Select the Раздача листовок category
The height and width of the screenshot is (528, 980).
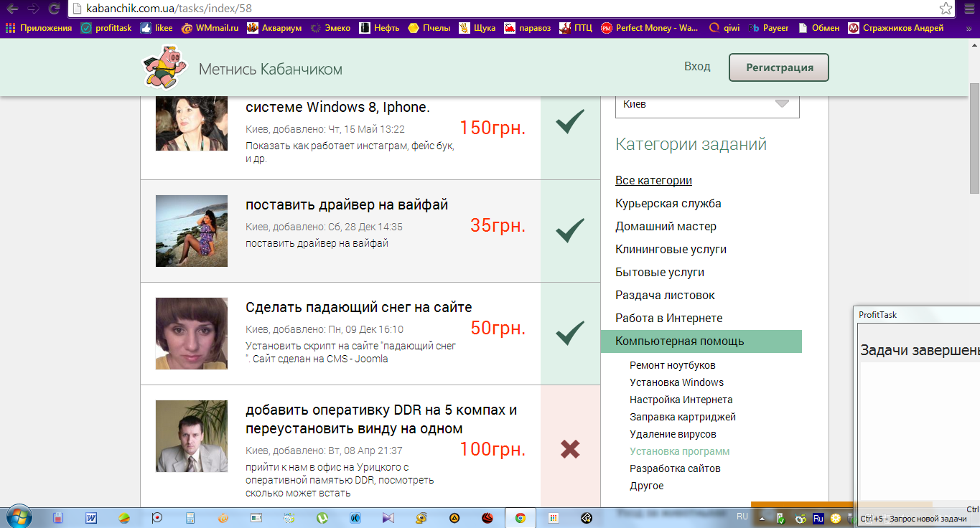pyautogui.click(x=665, y=295)
